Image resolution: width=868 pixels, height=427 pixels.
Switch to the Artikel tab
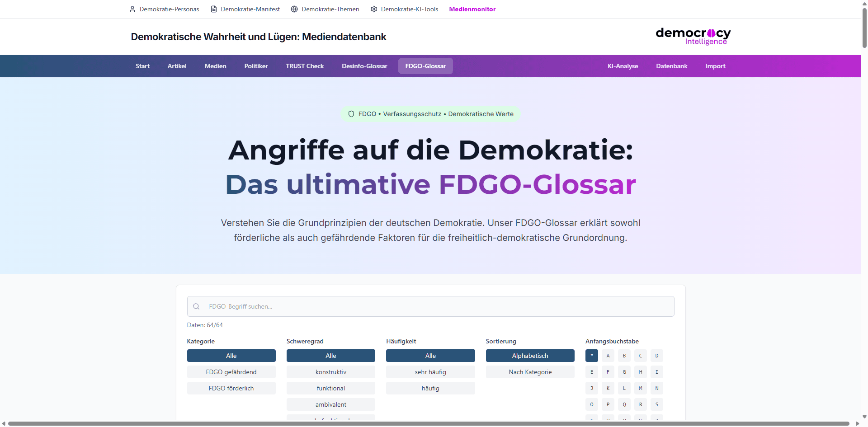[x=177, y=66]
